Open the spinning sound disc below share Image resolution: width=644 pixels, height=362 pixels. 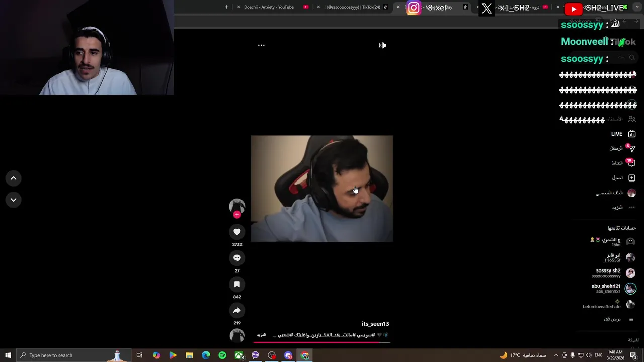click(237, 335)
